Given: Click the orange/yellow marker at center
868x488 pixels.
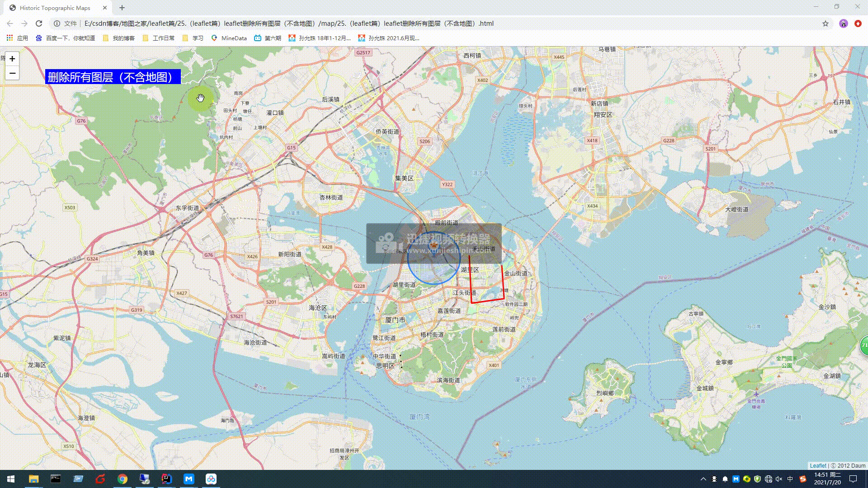Looking at the screenshot, I should (434, 245).
